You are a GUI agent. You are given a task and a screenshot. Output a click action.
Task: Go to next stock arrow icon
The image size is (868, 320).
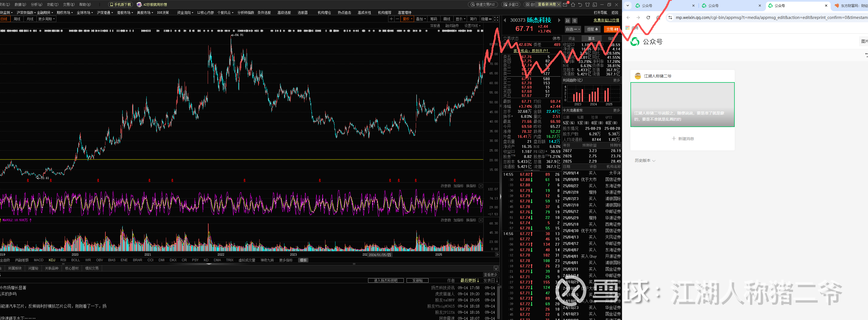pyautogui.click(x=559, y=20)
